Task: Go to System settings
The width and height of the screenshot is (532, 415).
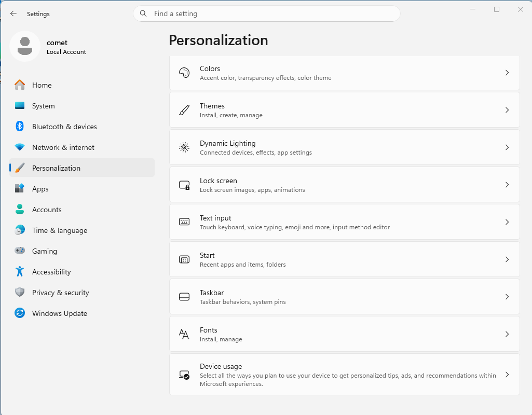Action: [x=82, y=105]
